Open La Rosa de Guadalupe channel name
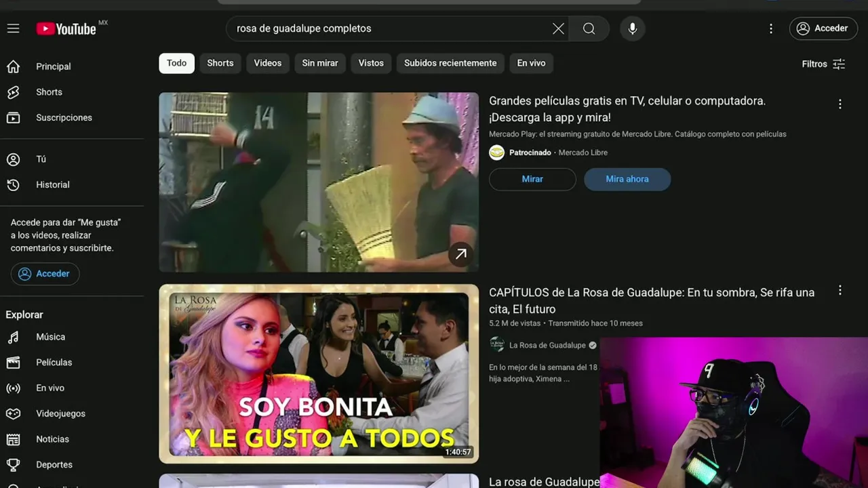Viewport: 868px width, 488px height. pyautogui.click(x=547, y=345)
